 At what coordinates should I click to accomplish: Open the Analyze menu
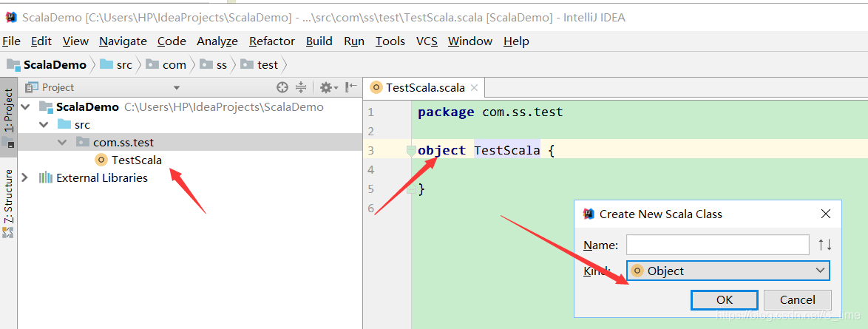click(x=217, y=41)
